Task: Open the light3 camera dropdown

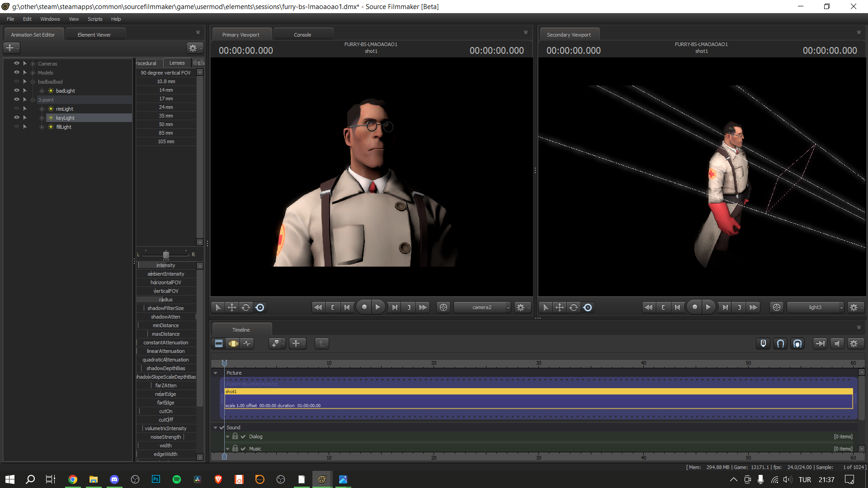Action: pyautogui.click(x=816, y=307)
